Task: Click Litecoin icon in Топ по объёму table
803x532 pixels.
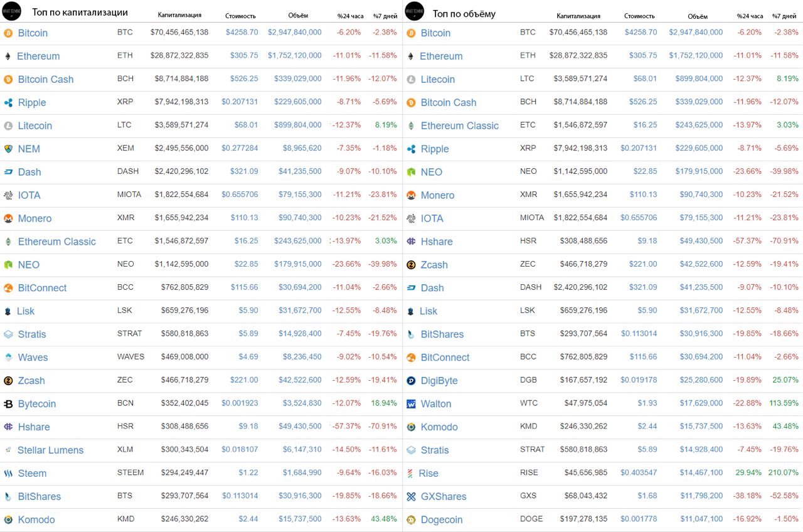Action: [411, 79]
